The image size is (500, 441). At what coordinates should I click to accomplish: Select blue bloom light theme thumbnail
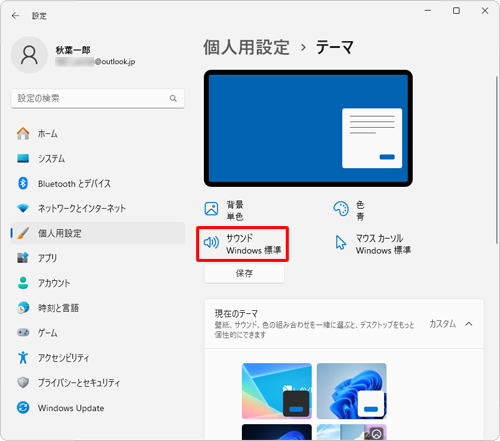coord(352,391)
